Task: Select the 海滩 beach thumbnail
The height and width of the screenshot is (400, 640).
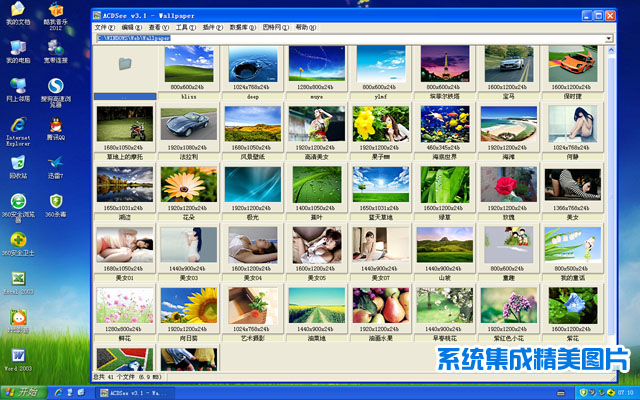Action: tap(509, 124)
